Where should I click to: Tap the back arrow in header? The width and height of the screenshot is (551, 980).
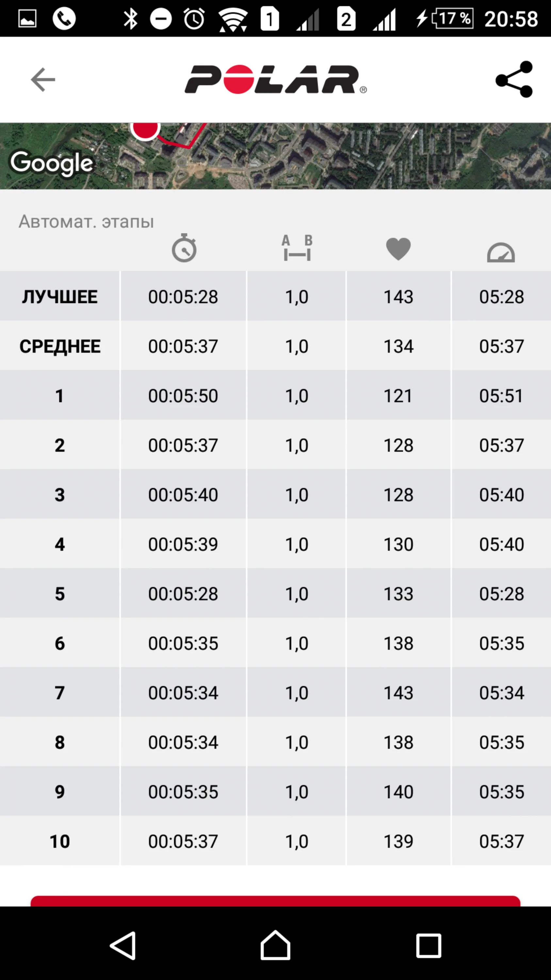coord(43,79)
